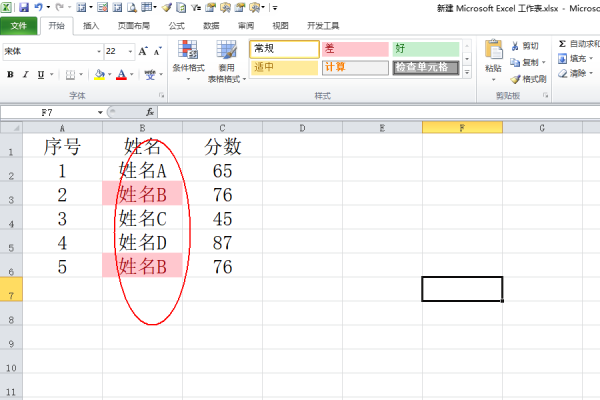Click the select-all corner of the sheet
Viewport: 600px width, 400px height.
(x=11, y=127)
